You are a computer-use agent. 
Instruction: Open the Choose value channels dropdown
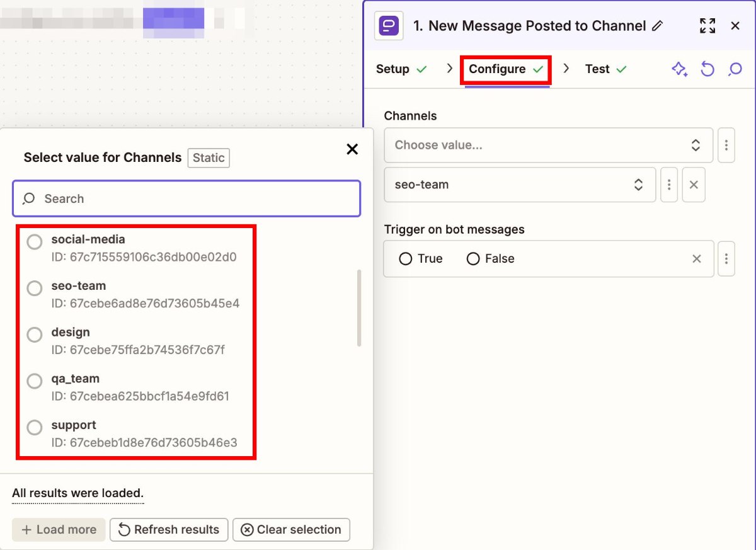tap(547, 145)
